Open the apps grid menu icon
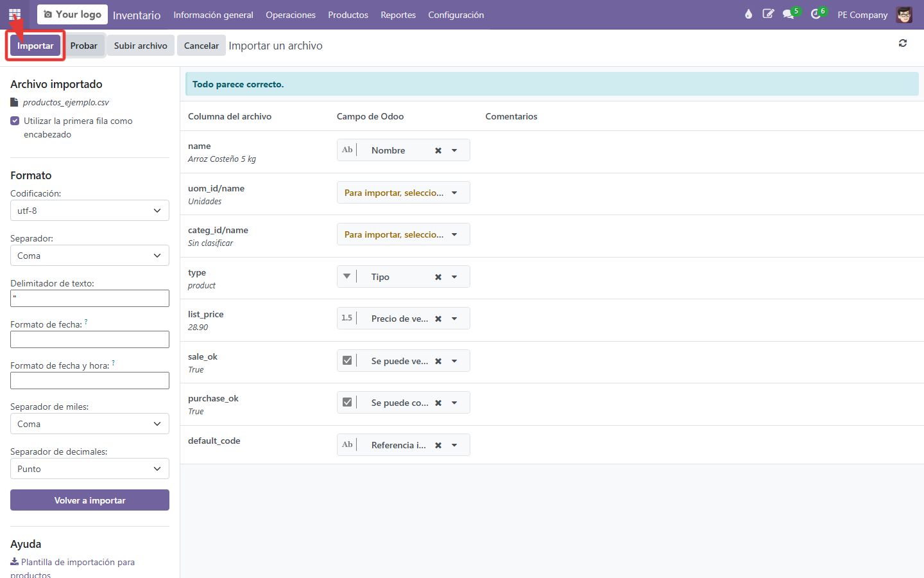Viewport: 924px width, 578px height. [15, 14]
